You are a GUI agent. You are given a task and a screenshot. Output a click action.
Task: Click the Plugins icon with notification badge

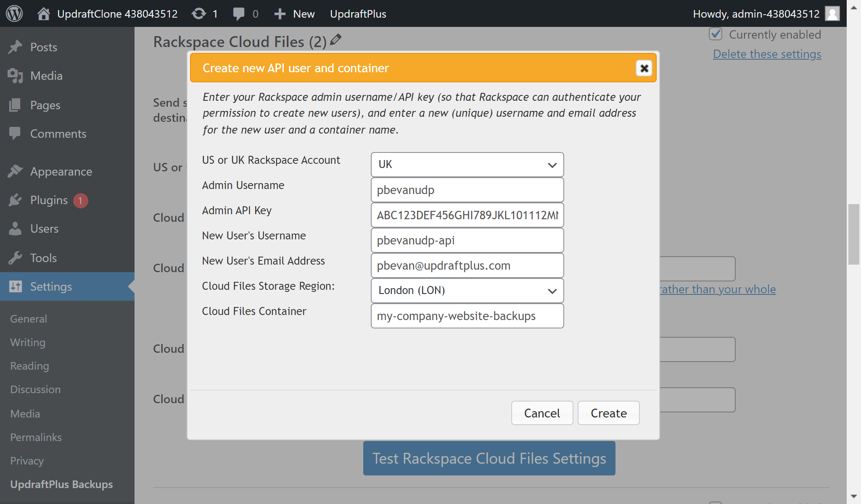click(x=16, y=200)
